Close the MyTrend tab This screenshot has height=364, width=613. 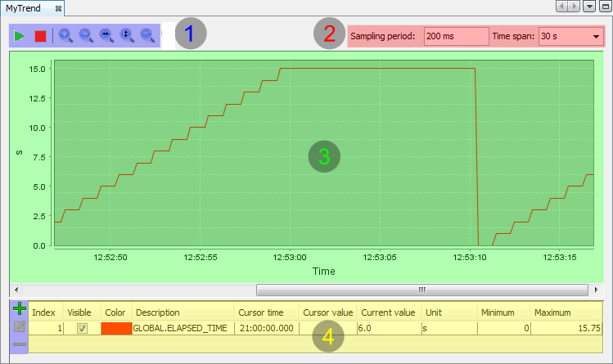58,9
